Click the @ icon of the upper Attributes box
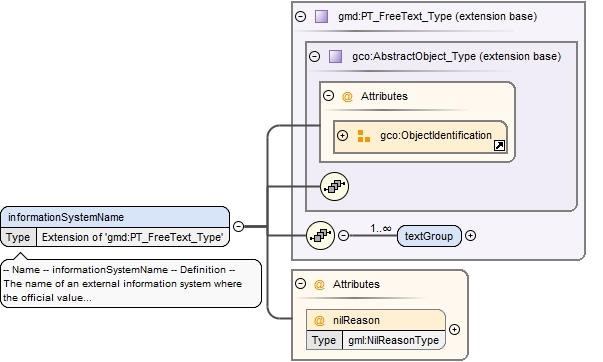 (x=347, y=96)
